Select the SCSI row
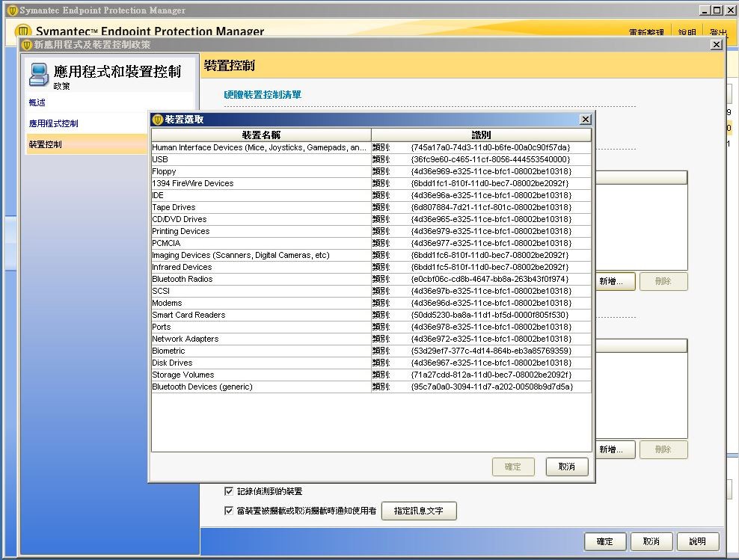This screenshot has width=739, height=560. (372, 291)
